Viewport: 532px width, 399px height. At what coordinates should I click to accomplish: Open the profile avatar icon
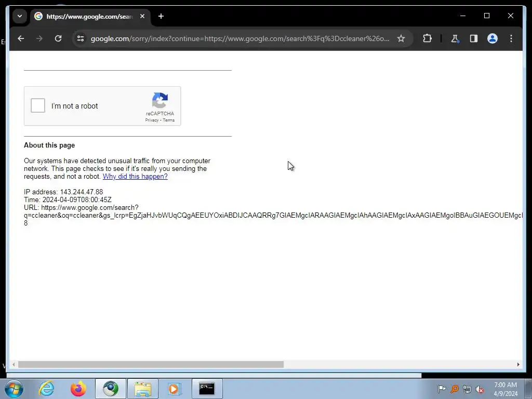click(x=493, y=38)
